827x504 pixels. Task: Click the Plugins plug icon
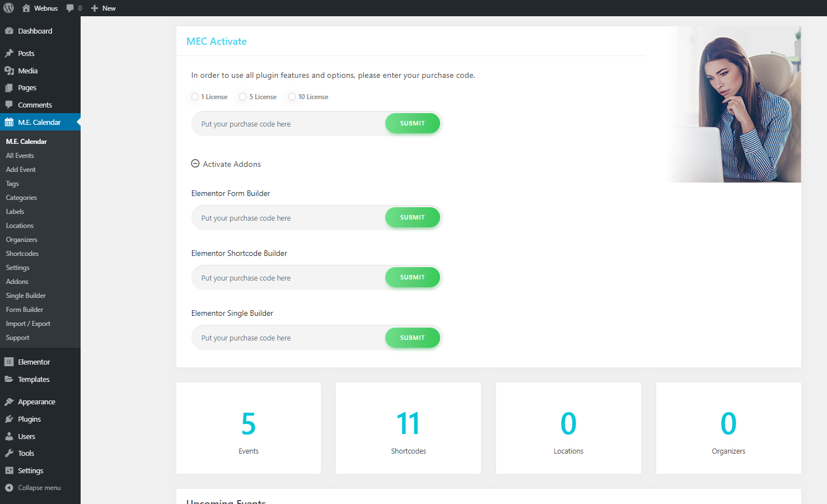coord(9,419)
